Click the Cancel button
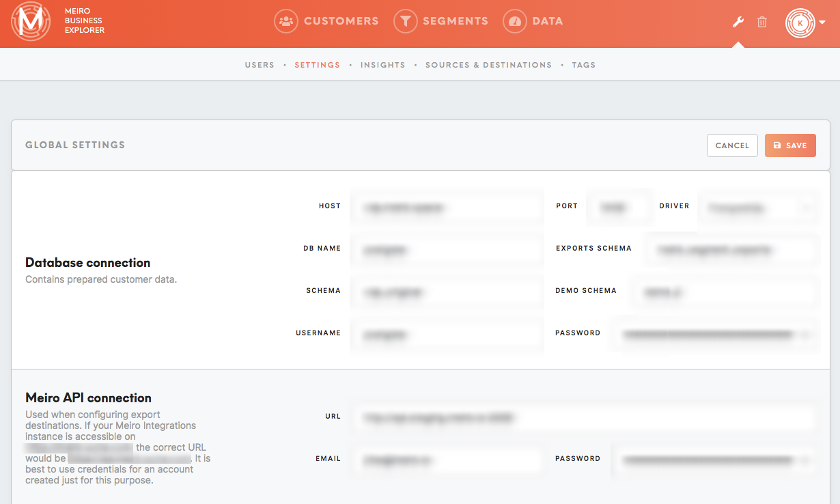The width and height of the screenshot is (840, 504). click(732, 145)
